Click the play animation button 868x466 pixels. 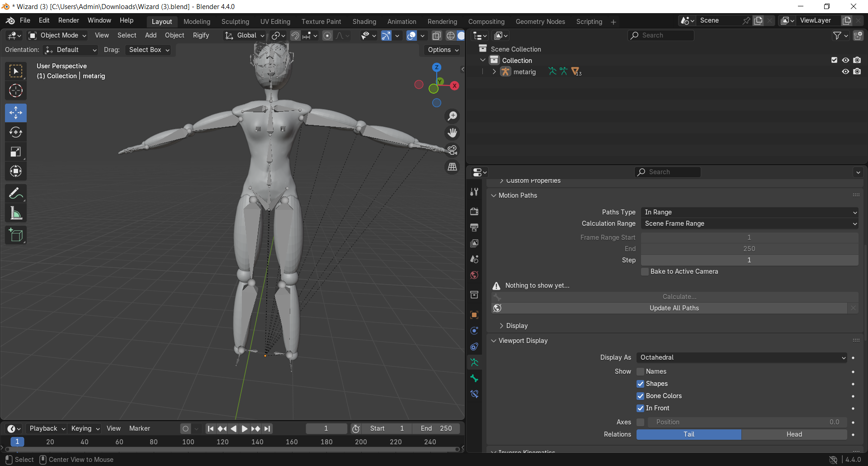[245, 428]
